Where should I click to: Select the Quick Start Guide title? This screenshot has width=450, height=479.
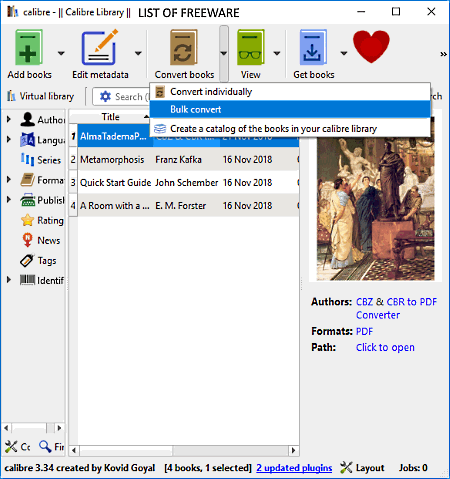(116, 183)
